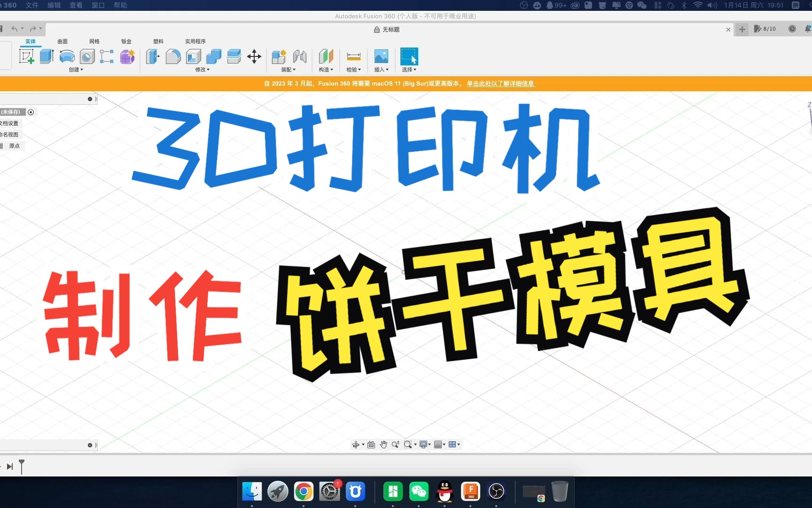Click the Undo arrow
The image size is (812, 508).
coord(15,29)
